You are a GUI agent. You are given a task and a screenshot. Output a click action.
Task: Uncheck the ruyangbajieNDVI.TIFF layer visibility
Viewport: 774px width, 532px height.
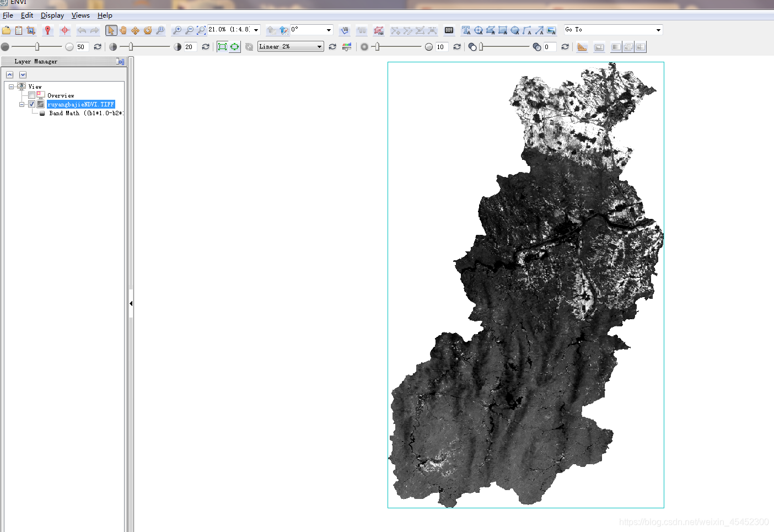32,104
